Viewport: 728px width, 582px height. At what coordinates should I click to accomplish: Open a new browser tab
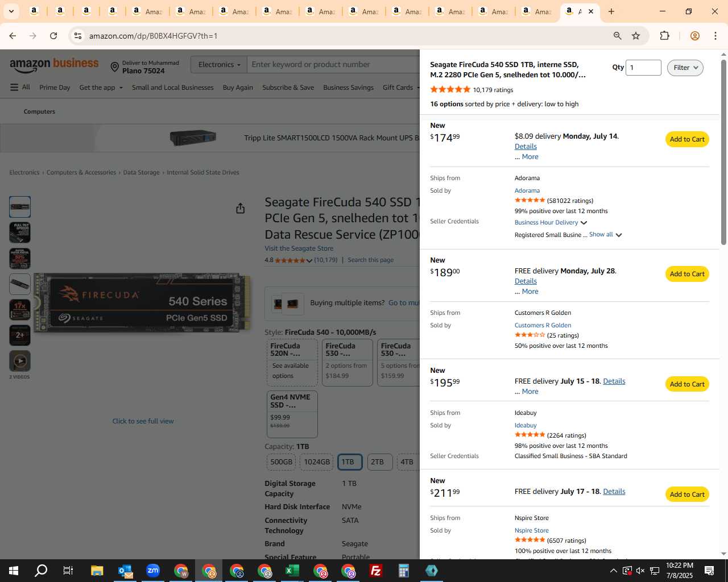(x=611, y=11)
